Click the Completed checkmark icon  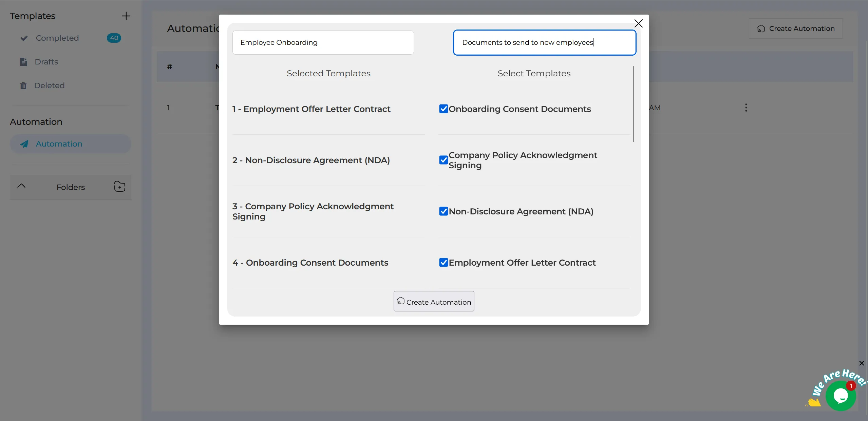click(x=24, y=38)
